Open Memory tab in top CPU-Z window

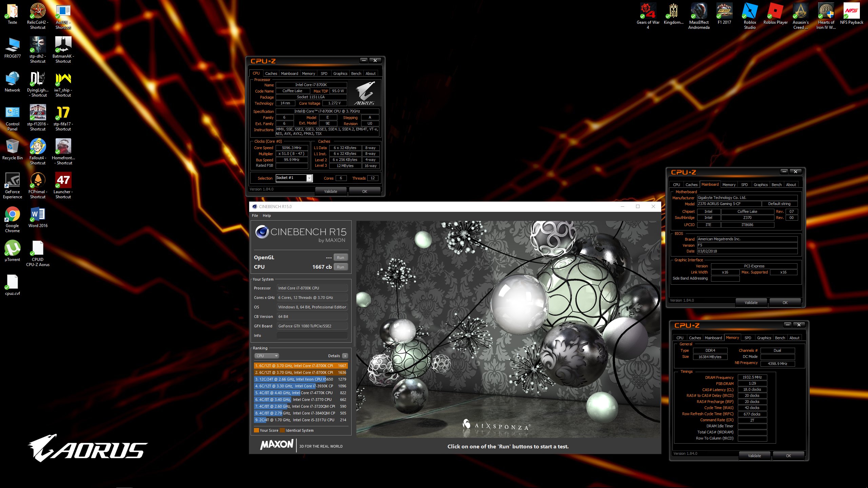point(309,73)
